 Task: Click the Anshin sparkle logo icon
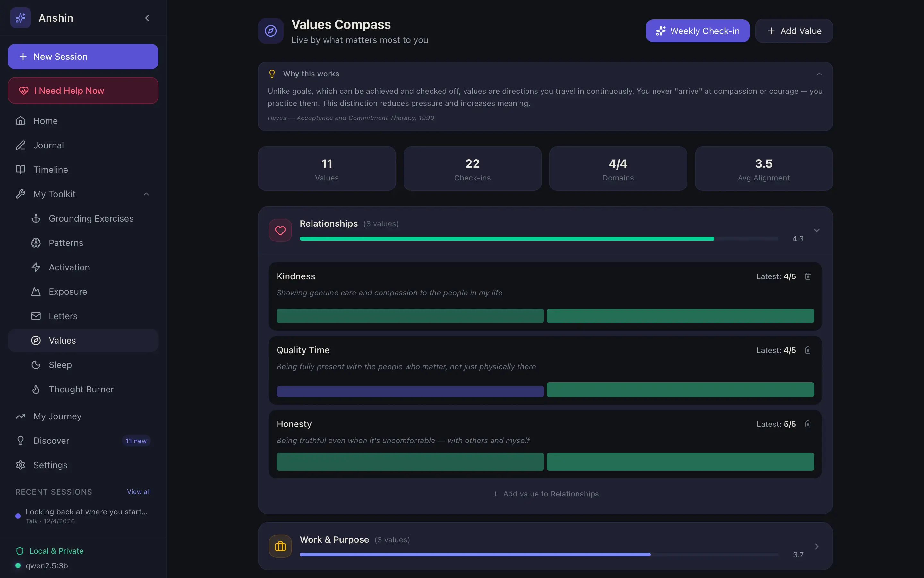pyautogui.click(x=21, y=18)
